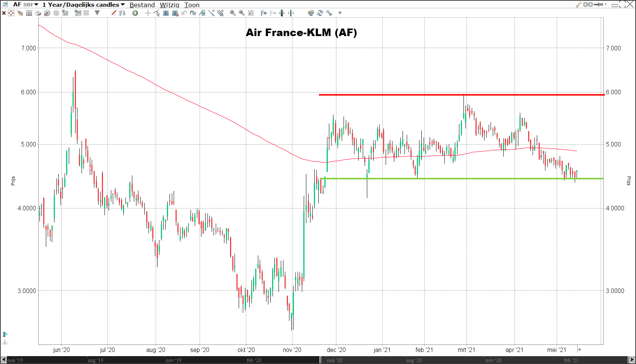Click the red X delete icon in toolbar
The height and width of the screenshot is (364, 636).
coord(4,13)
